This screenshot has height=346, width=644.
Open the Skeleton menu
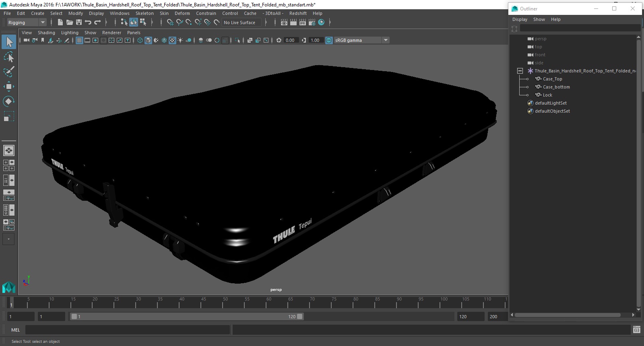(144, 13)
